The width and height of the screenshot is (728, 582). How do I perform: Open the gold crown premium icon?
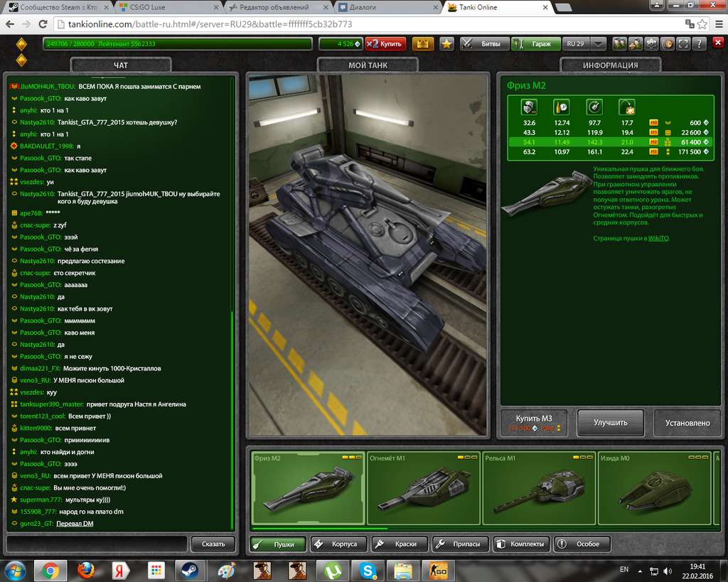pos(422,43)
